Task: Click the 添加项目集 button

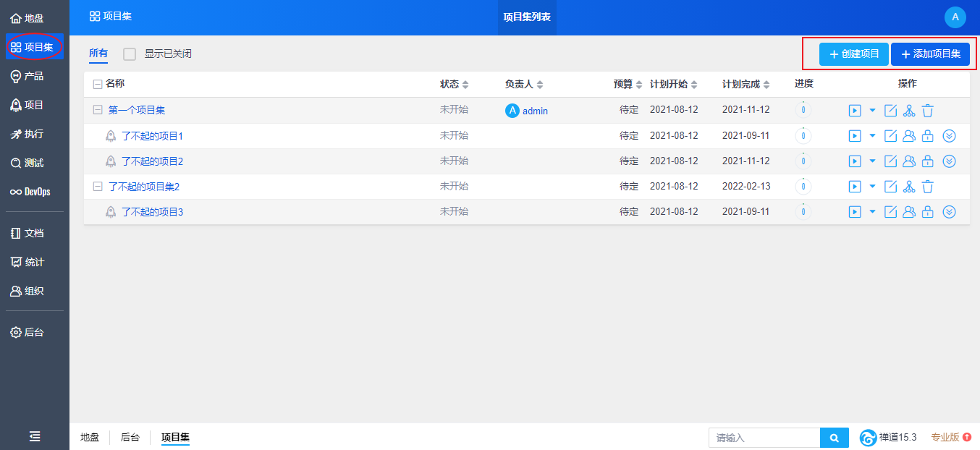Action: pos(931,54)
